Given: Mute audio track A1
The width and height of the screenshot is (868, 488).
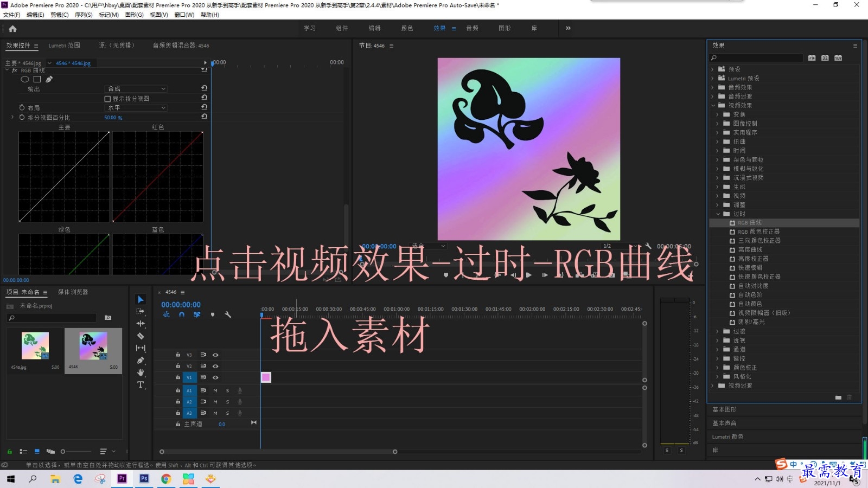Looking at the screenshot, I should 215,390.
